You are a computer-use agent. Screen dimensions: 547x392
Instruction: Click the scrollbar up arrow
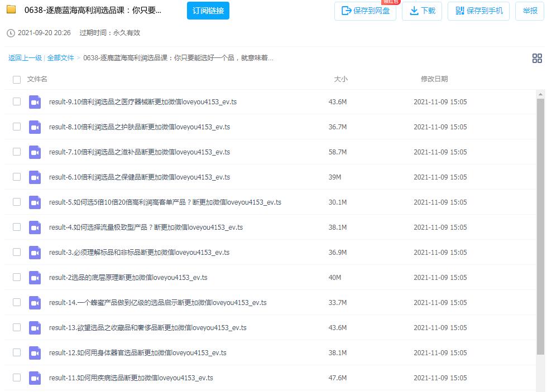[540, 94]
